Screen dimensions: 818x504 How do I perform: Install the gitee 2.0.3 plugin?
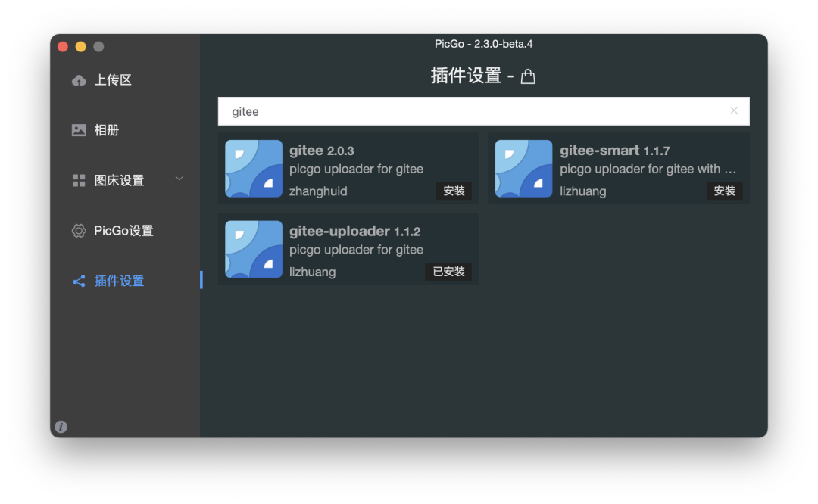point(454,191)
